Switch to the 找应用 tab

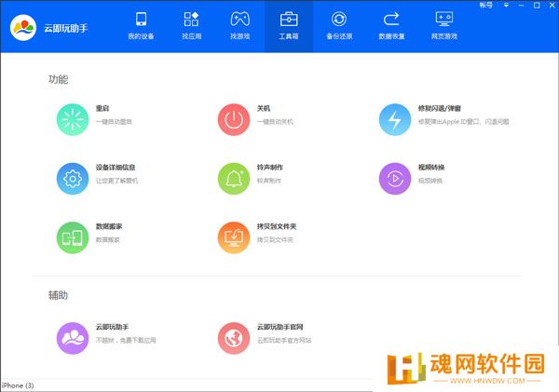(x=191, y=26)
